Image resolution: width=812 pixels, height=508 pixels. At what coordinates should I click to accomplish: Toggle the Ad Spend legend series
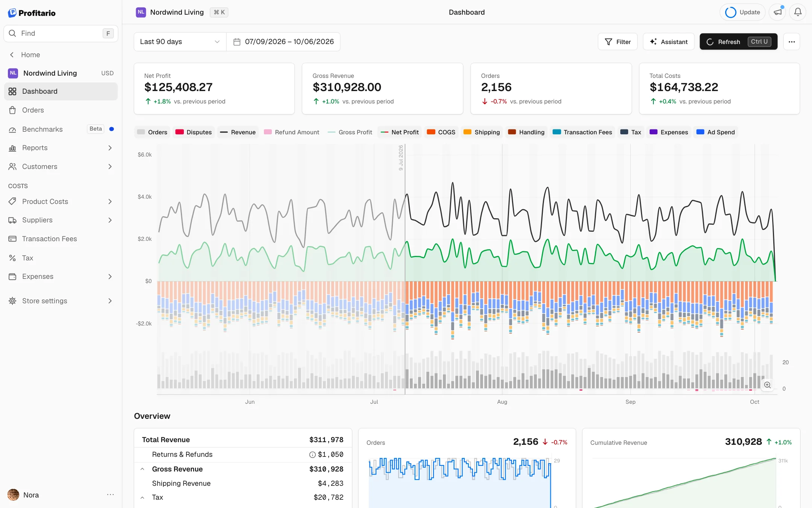(x=716, y=132)
